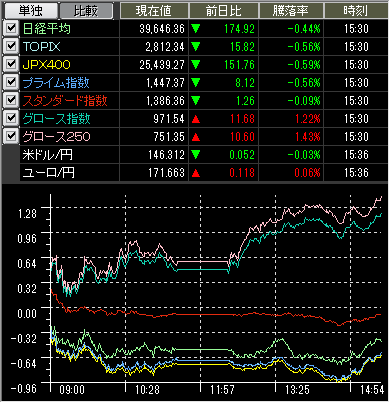
Task: Click the 11:57 chart time label
Action: click(x=222, y=390)
